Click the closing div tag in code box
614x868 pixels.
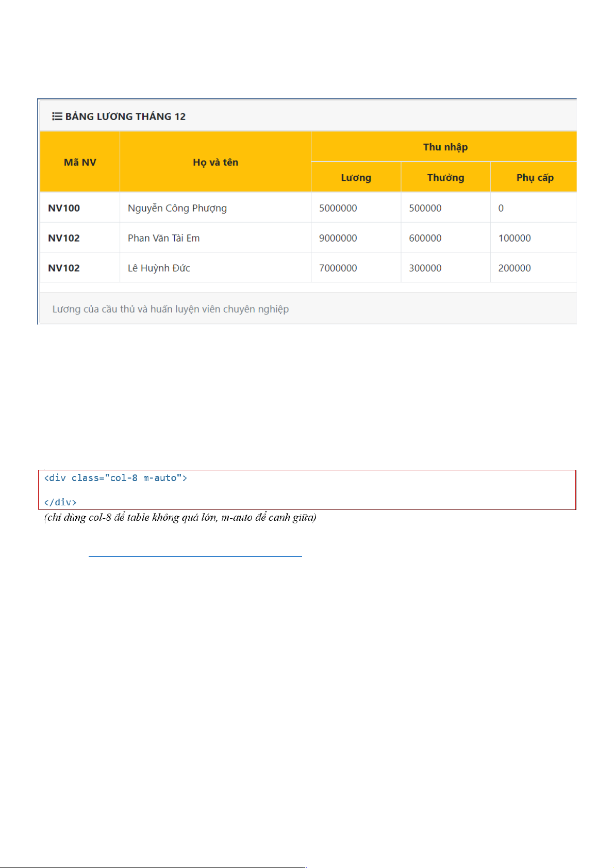coord(60,502)
